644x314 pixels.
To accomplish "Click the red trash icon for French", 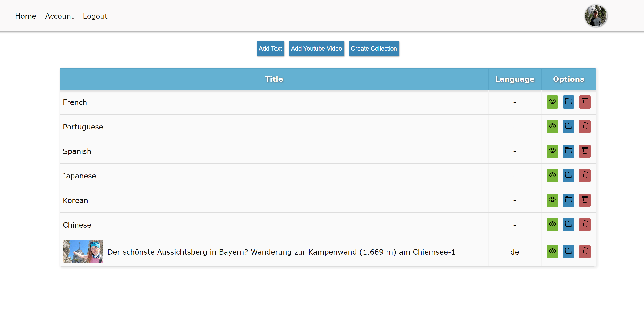I will [x=585, y=102].
